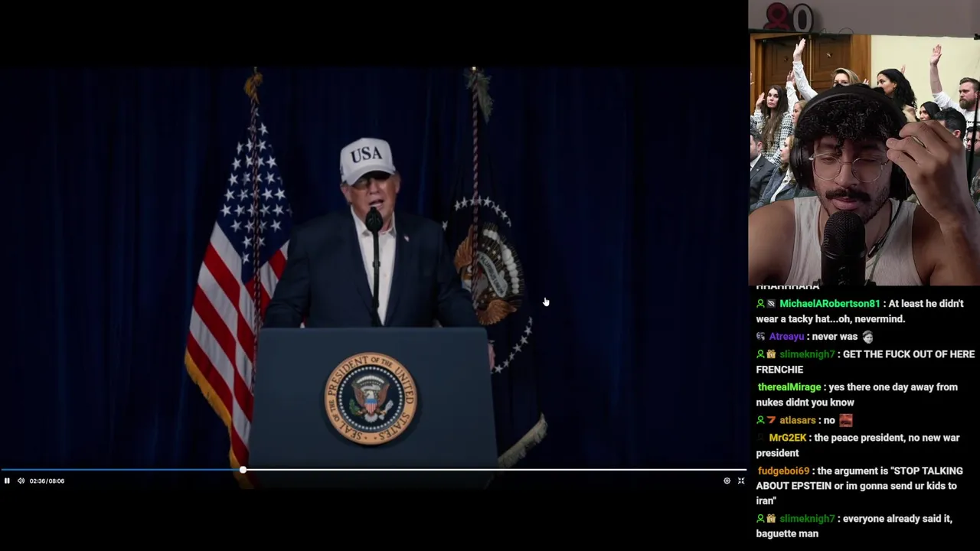Click badge icon beside Atreayu
Image resolution: width=980 pixels, height=551 pixels.
pos(761,337)
